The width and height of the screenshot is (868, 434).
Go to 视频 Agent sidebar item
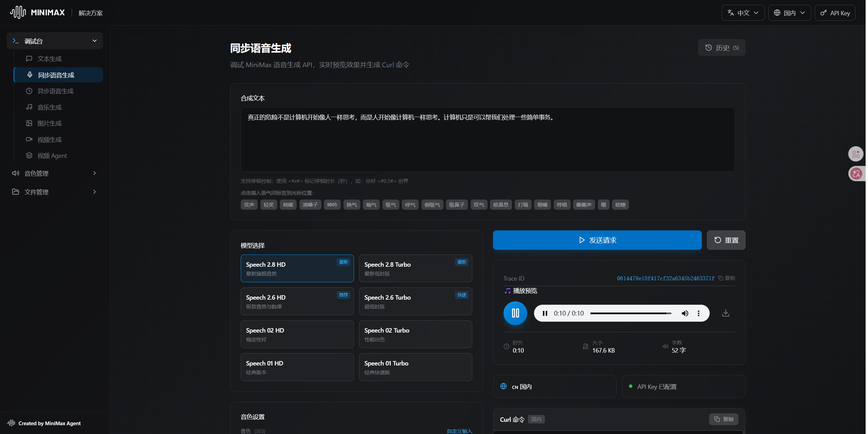52,155
